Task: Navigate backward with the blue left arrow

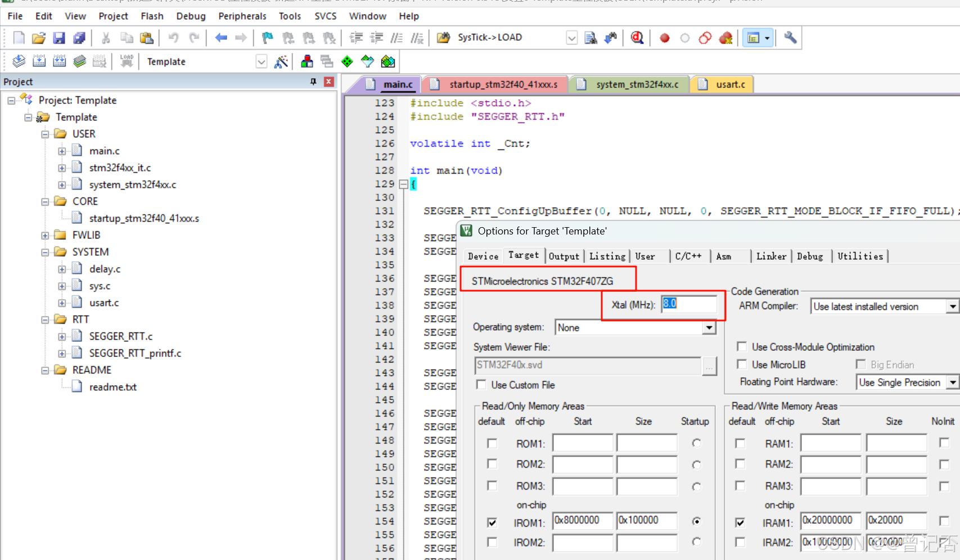Action: coord(221,38)
